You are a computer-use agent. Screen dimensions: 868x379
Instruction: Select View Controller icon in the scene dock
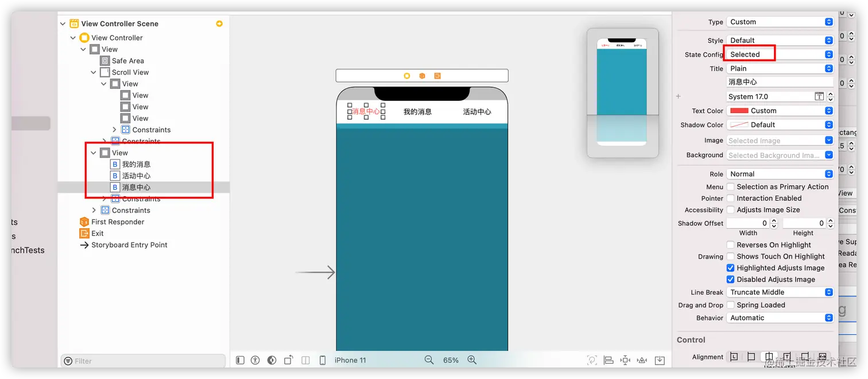407,76
